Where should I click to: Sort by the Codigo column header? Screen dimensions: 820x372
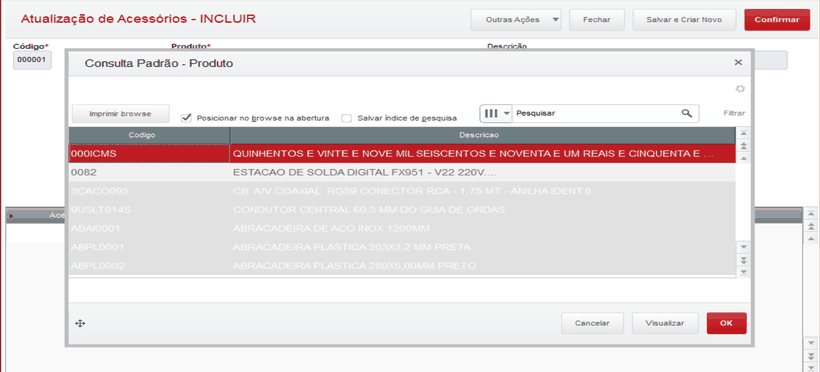149,135
